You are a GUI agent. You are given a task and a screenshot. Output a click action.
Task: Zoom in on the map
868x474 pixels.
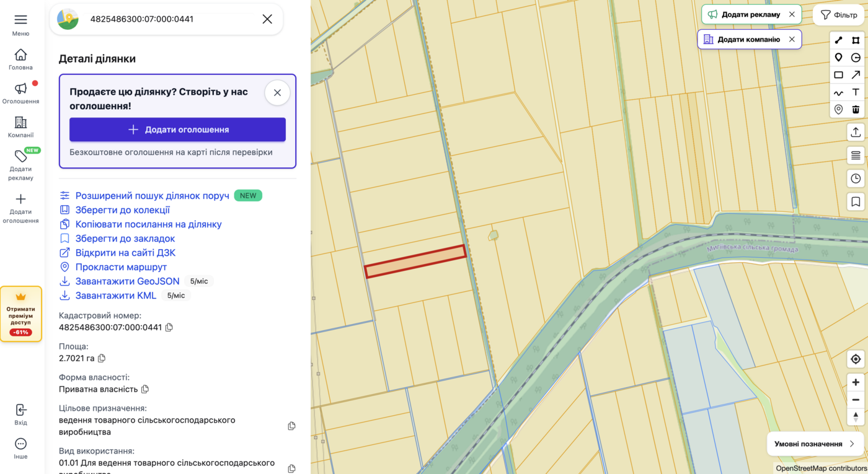856,382
